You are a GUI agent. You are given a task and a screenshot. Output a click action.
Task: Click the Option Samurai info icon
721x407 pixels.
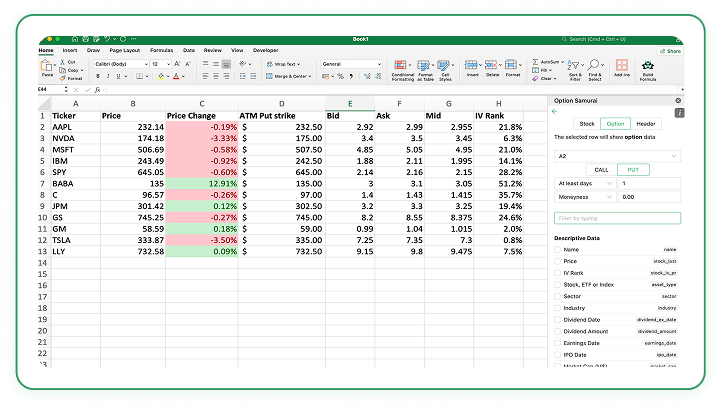coord(679,112)
